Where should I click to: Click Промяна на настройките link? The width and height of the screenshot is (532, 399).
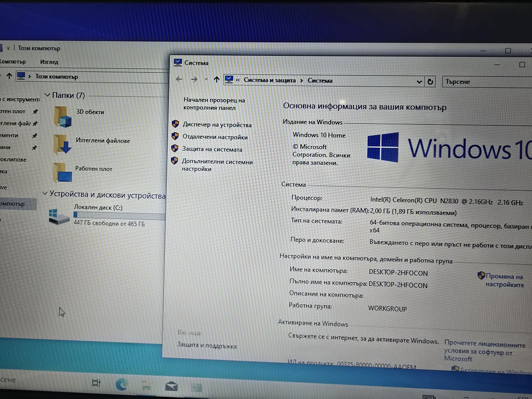tap(505, 280)
